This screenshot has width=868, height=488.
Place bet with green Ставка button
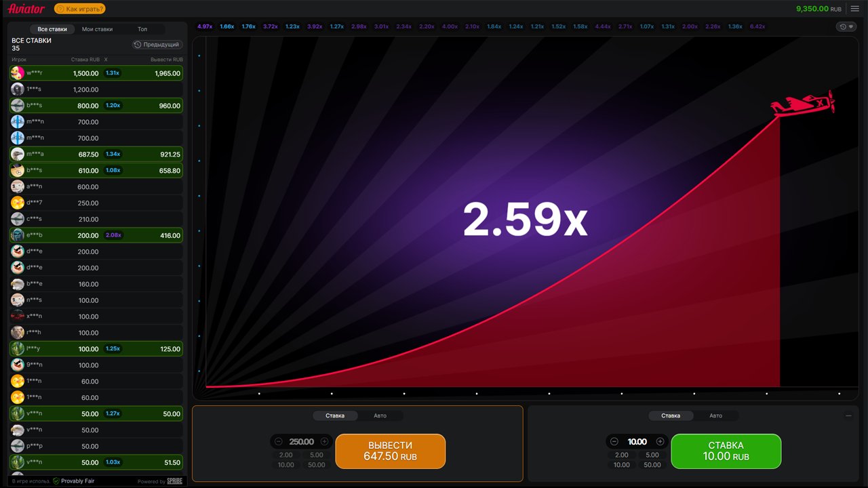(726, 451)
